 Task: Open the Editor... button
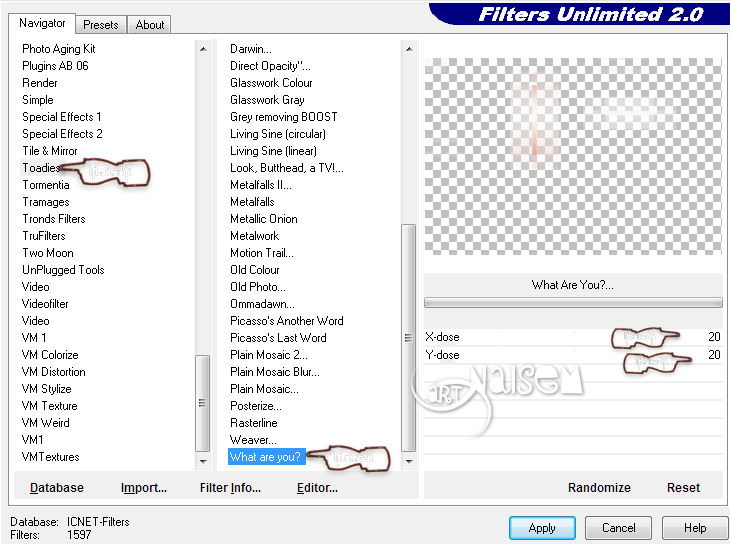(317, 488)
